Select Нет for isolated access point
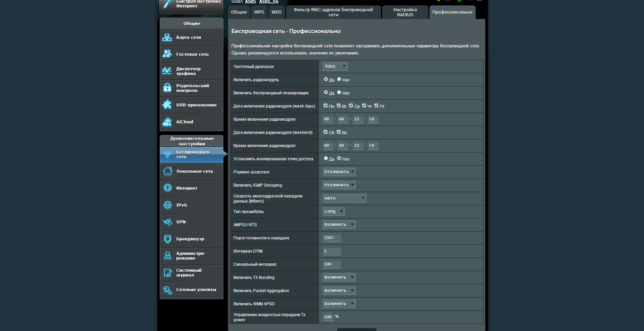The image size is (644, 331). (339, 159)
